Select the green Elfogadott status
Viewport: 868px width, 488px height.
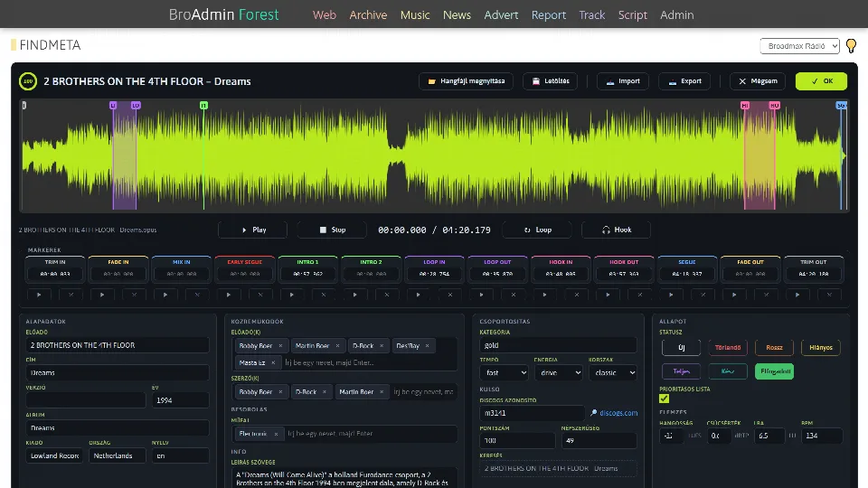[x=774, y=371]
